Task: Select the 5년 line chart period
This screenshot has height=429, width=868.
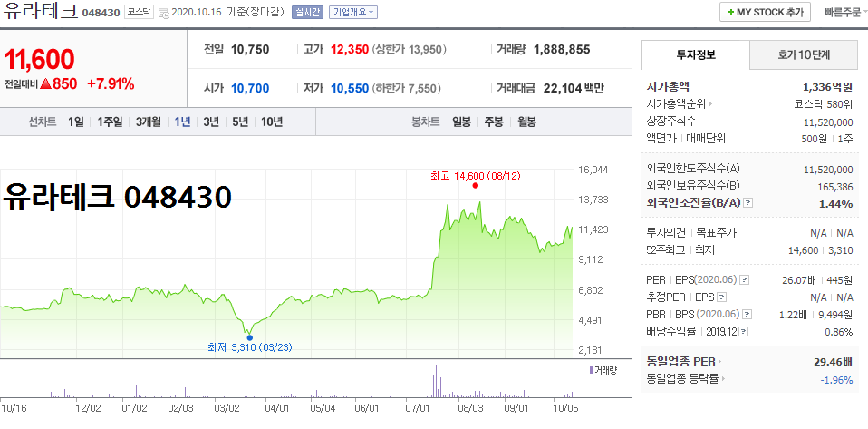Action: click(240, 122)
